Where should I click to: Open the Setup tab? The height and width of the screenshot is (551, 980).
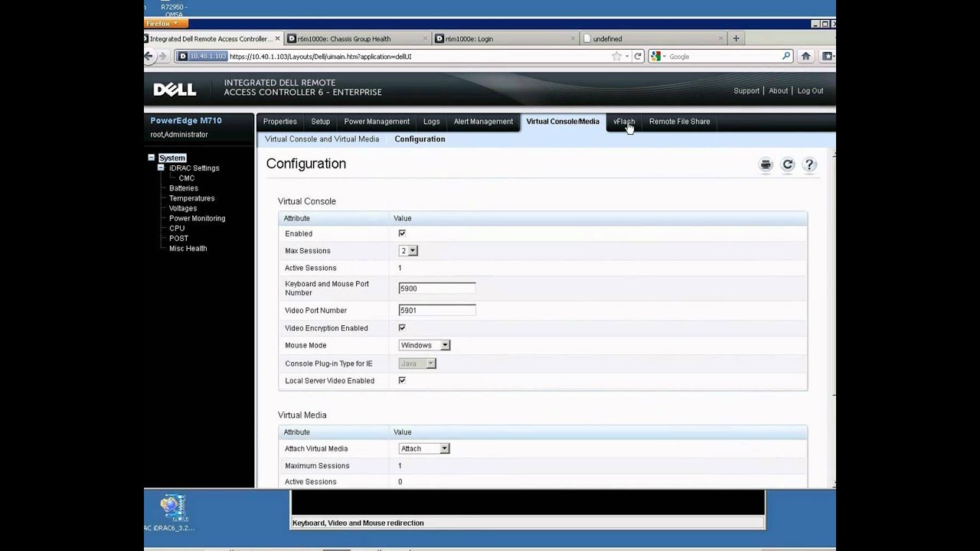pyautogui.click(x=320, y=122)
